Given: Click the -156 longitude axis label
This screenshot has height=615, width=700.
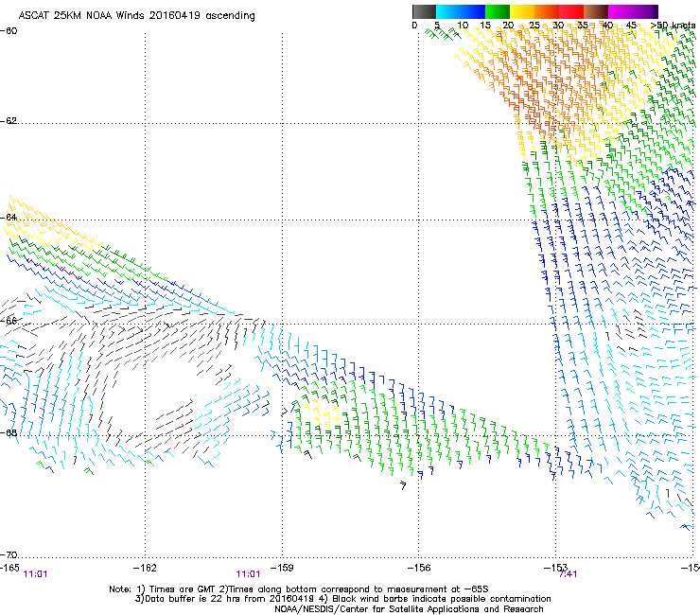Looking at the screenshot, I should tap(419, 567).
